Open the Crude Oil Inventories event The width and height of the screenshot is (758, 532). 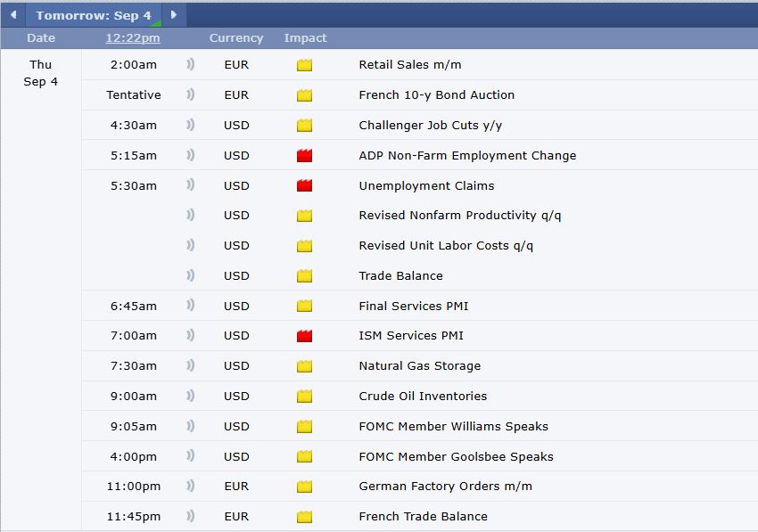[423, 396]
